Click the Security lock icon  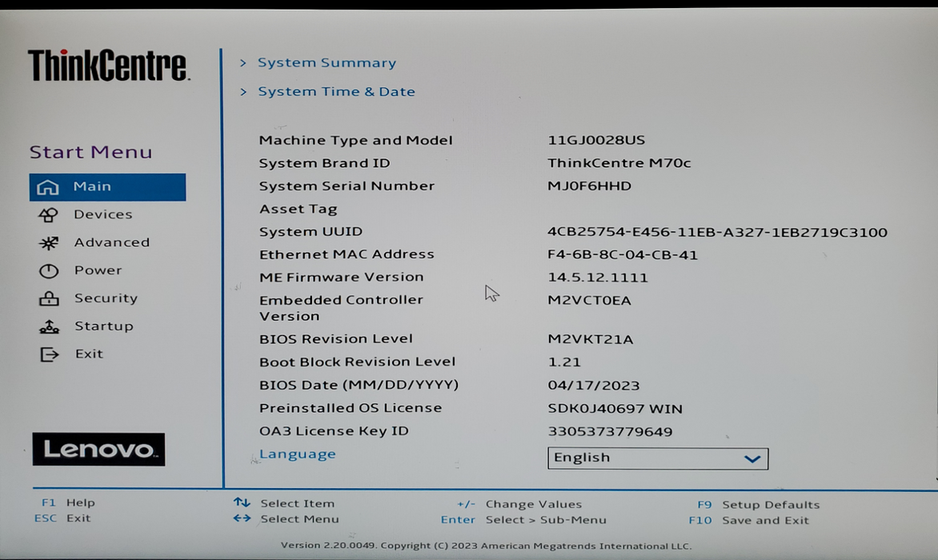point(49,298)
